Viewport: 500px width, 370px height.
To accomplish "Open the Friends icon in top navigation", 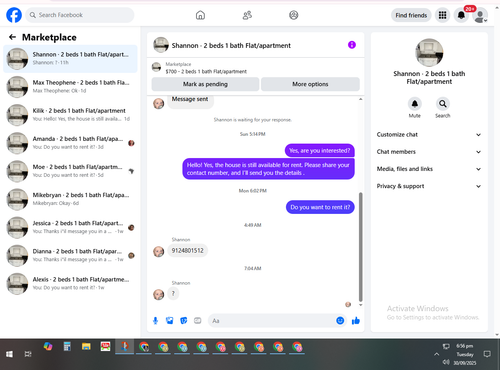I will 247,15.
